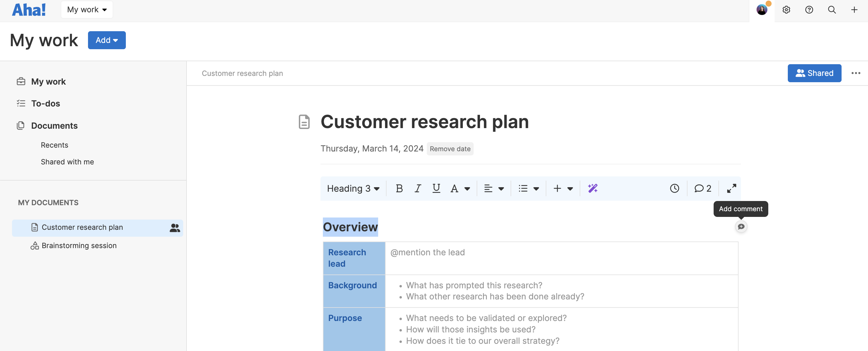868x351 pixels.
Task: Open Shared with me
Action: (x=67, y=161)
